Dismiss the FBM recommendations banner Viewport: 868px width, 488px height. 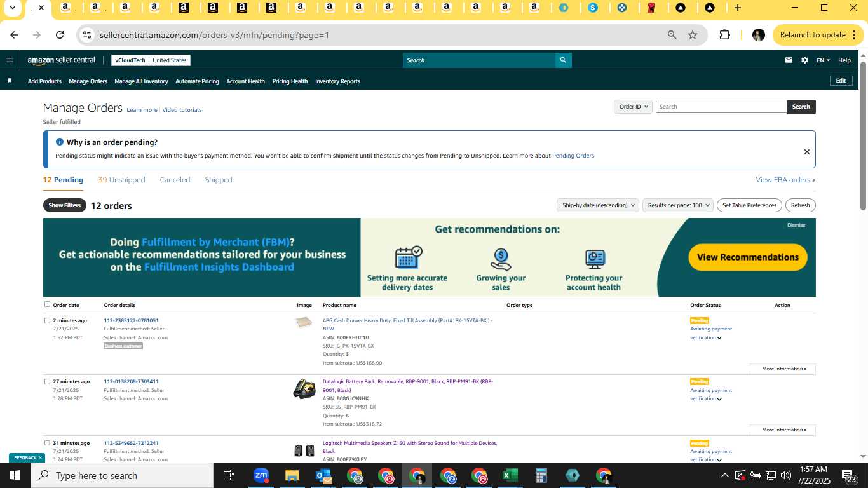[x=796, y=225]
